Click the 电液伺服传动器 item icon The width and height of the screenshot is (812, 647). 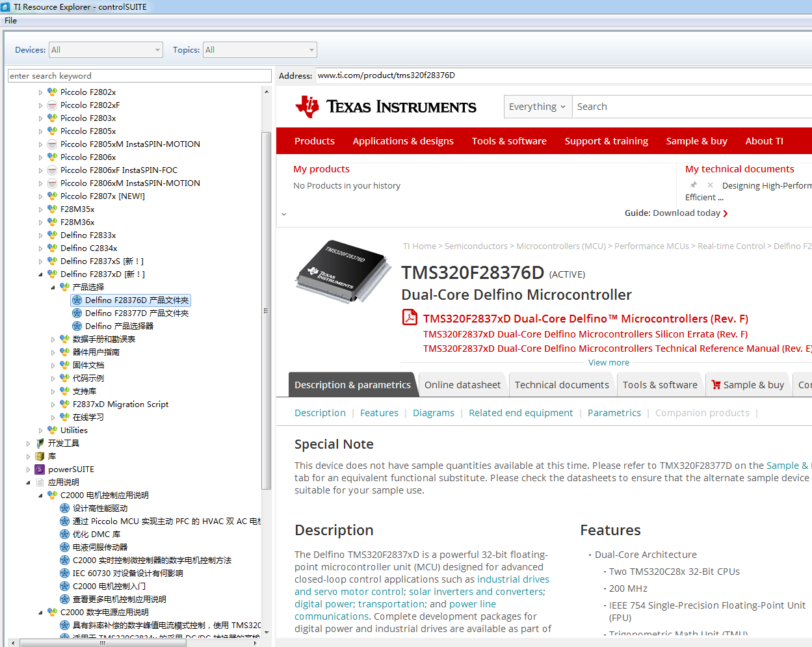64,548
